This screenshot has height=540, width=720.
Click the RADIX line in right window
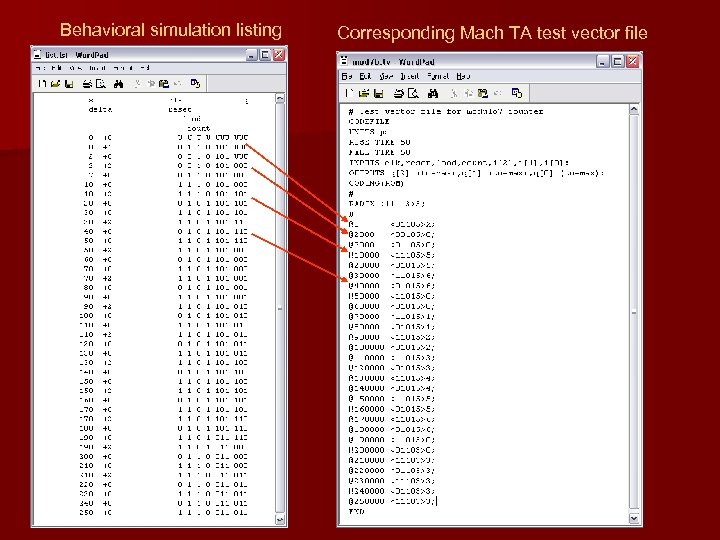coord(387,203)
